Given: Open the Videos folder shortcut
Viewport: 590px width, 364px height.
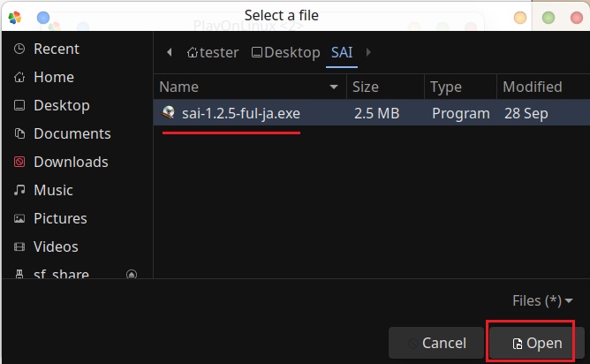Looking at the screenshot, I should (56, 247).
